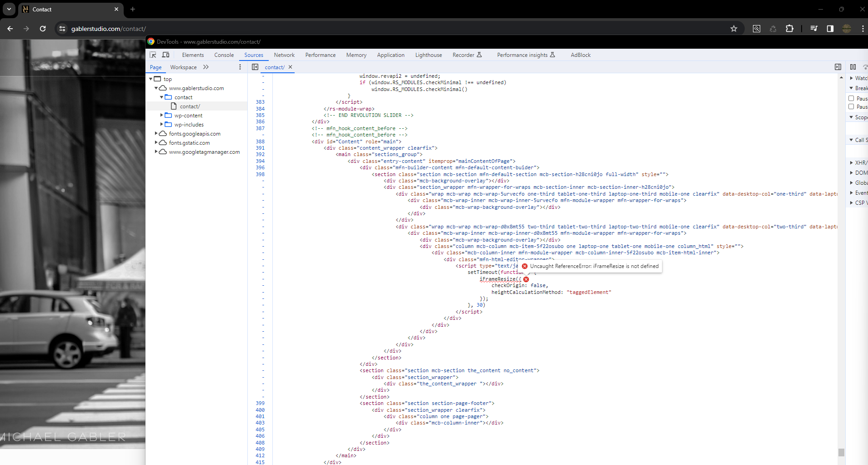
Task: Click the recycle extension icon
Action: click(773, 29)
